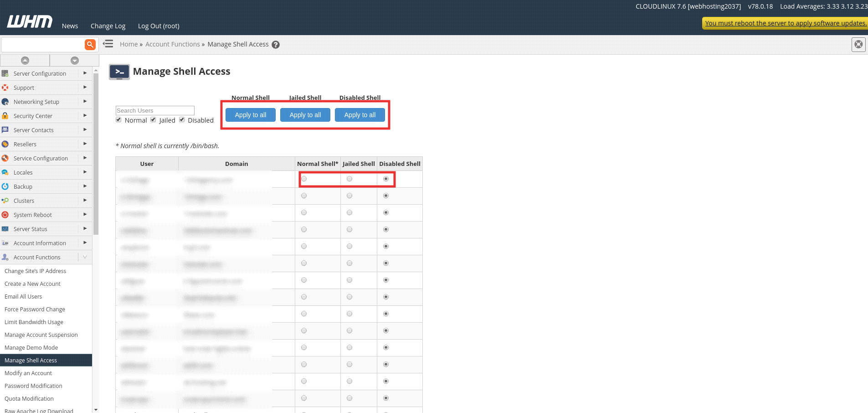Expand the Service Configuration section arrow
This screenshot has height=413, width=868.
tap(85, 158)
